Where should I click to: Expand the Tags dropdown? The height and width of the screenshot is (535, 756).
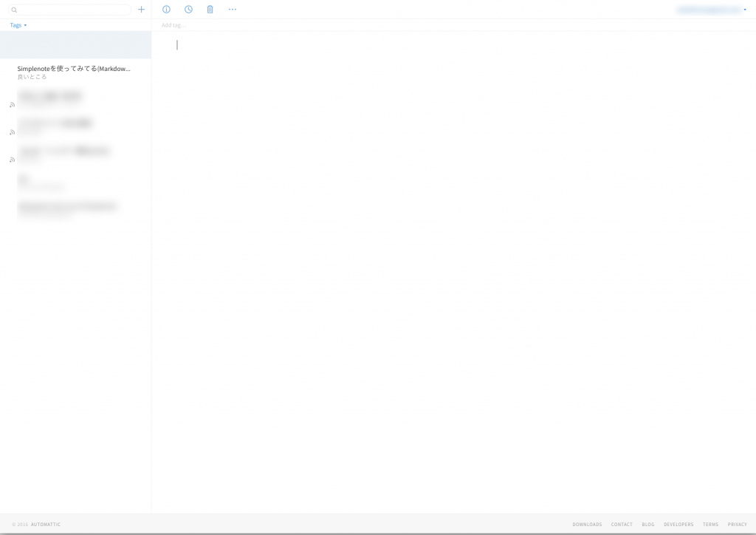(18, 25)
